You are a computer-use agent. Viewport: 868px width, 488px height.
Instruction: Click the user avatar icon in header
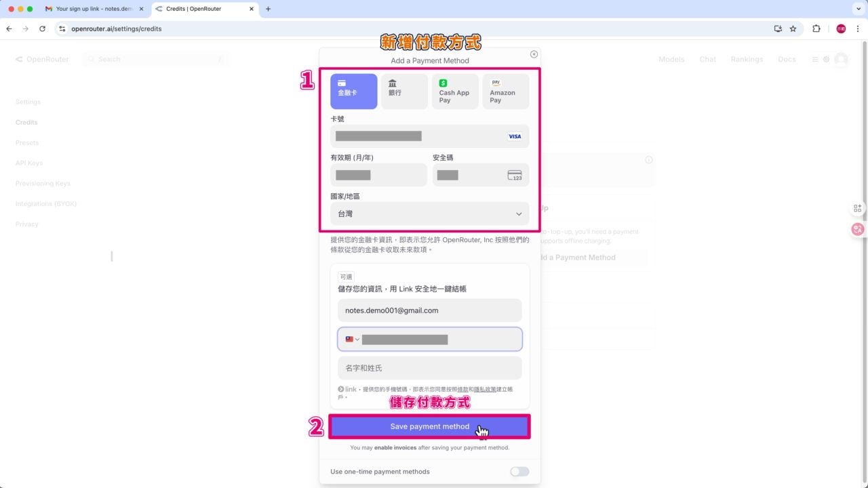pos(841,60)
